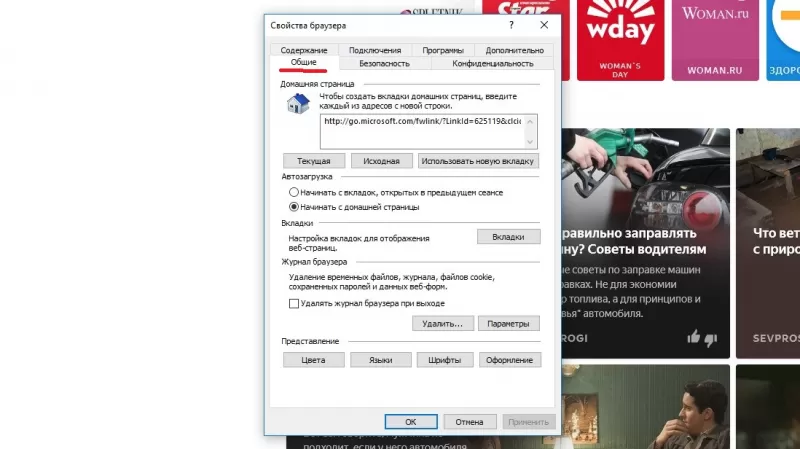Switch to the Конфиденциальность tab
Viewport: 800px width, 449px height.
pyautogui.click(x=492, y=63)
